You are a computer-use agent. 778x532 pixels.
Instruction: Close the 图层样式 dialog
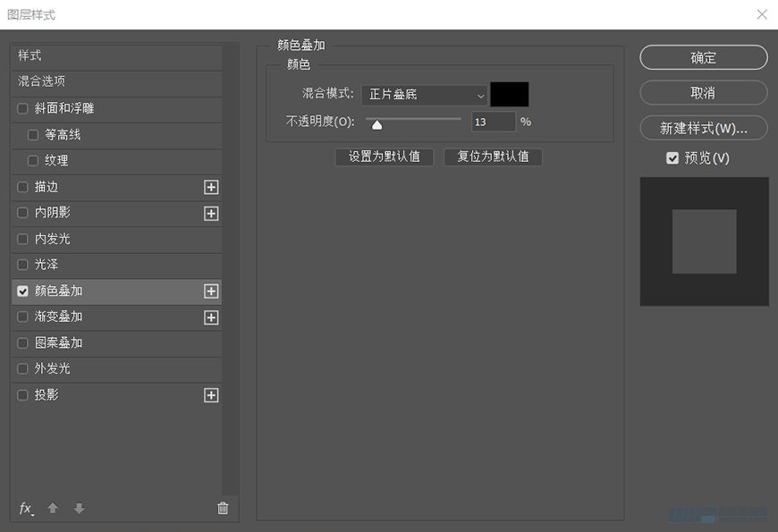tap(762, 14)
